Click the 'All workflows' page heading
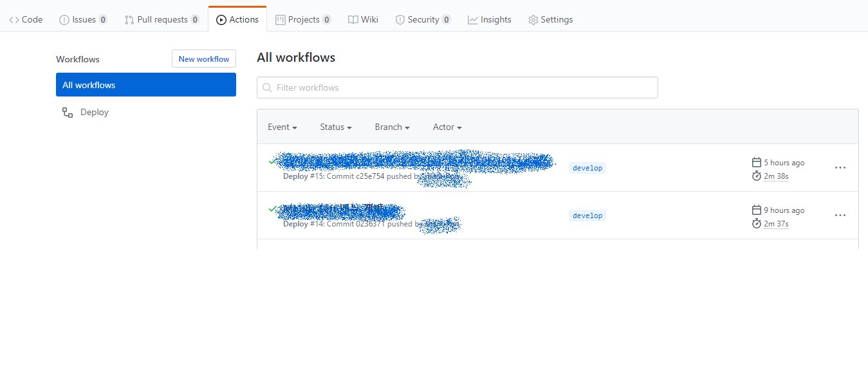 [x=296, y=57]
